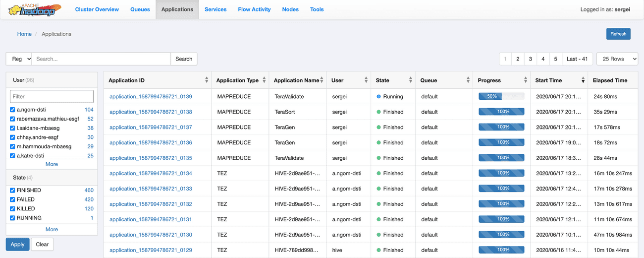Sort table by Application Type arrows
This screenshot has height=258, width=644.
(x=264, y=80)
